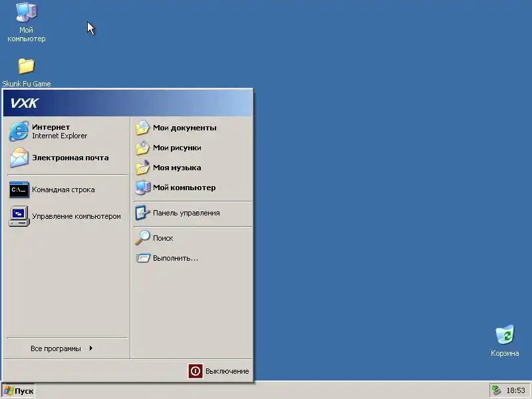532x399 pixels.
Task: Click the Skunk Fu Game label text
Action: pos(27,84)
